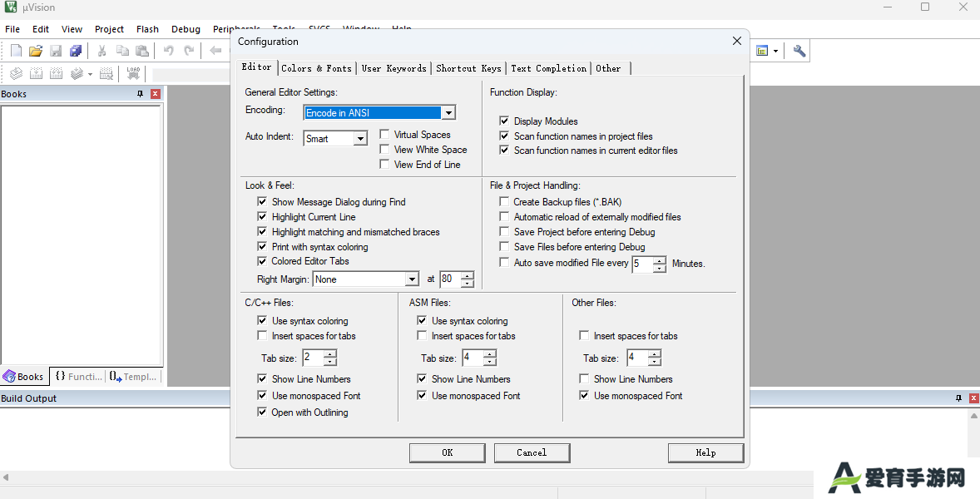
Task: Uncheck Display Modules
Action: click(x=504, y=121)
